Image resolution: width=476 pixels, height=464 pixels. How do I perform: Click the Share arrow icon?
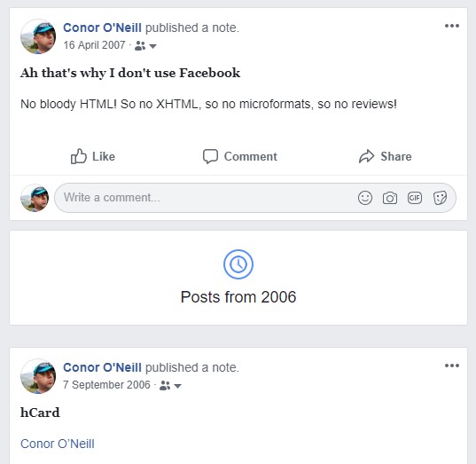[367, 156]
